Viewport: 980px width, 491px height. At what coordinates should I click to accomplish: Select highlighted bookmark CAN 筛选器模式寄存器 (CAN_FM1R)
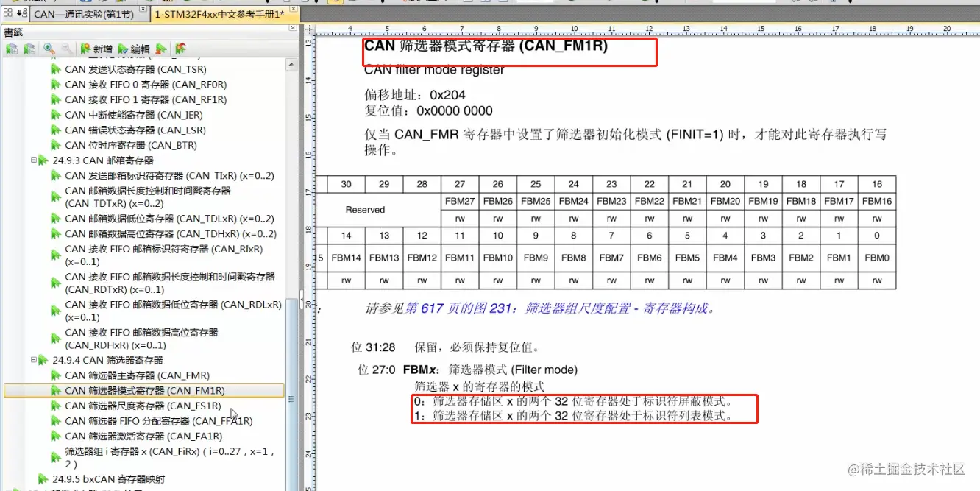point(144,391)
